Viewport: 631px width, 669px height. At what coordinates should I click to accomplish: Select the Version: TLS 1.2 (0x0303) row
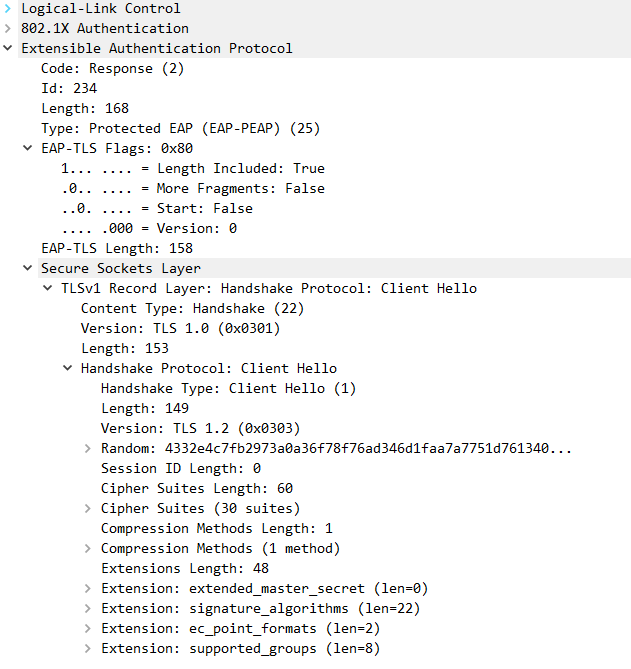pos(200,428)
